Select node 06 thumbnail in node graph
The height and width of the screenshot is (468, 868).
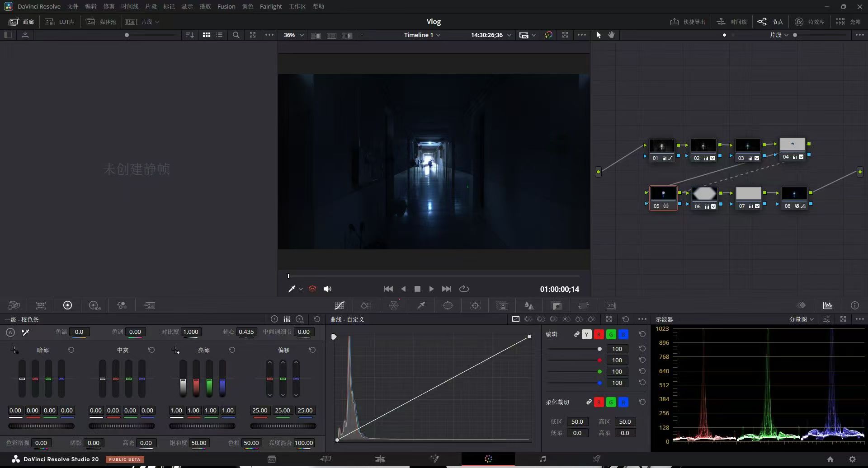pos(704,194)
